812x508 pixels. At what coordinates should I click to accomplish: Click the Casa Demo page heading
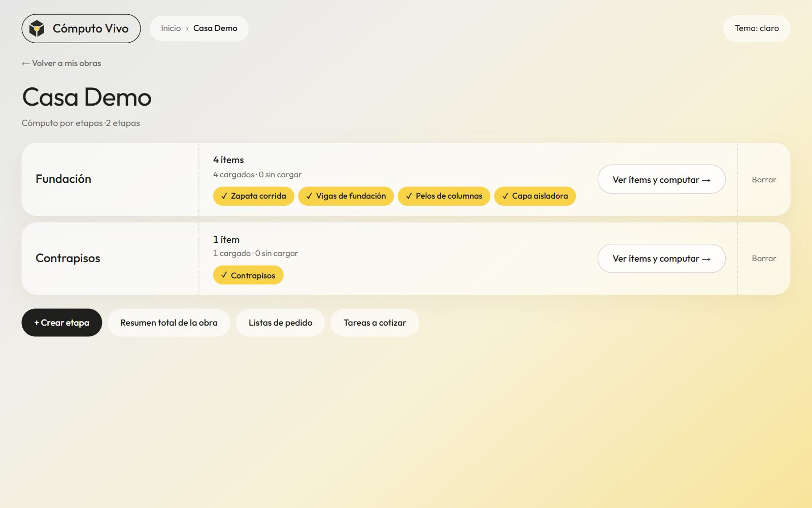click(x=87, y=97)
